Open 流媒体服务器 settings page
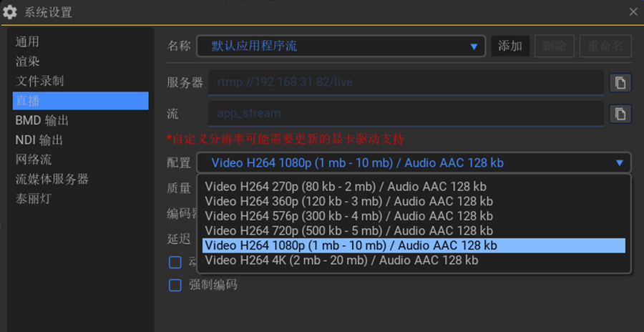Screen dimensions: 644x332 [52, 179]
